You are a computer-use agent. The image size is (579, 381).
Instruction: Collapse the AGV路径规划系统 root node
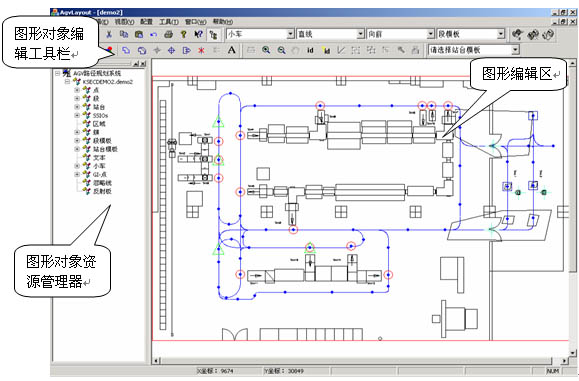pyautogui.click(x=58, y=73)
